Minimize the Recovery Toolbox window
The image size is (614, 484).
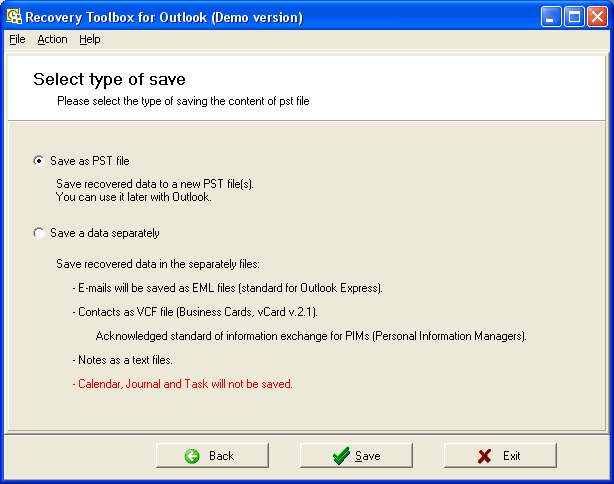(552, 17)
